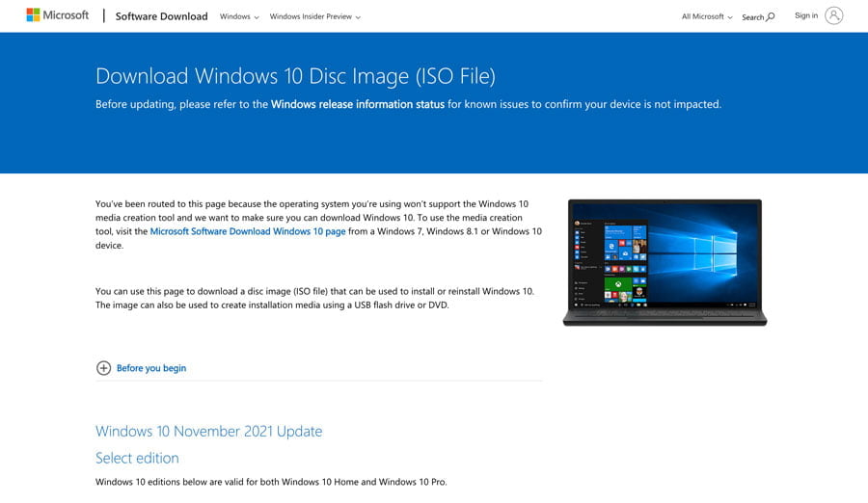The image size is (868, 503).
Task: Expand the Windows Insider Preview menu
Action: pyautogui.click(x=314, y=16)
